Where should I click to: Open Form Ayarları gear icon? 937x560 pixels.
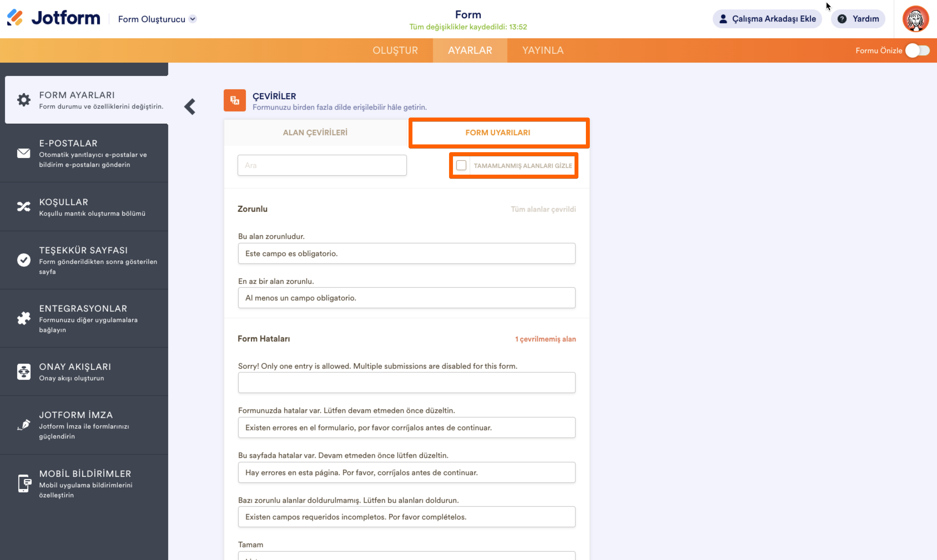[x=23, y=100]
